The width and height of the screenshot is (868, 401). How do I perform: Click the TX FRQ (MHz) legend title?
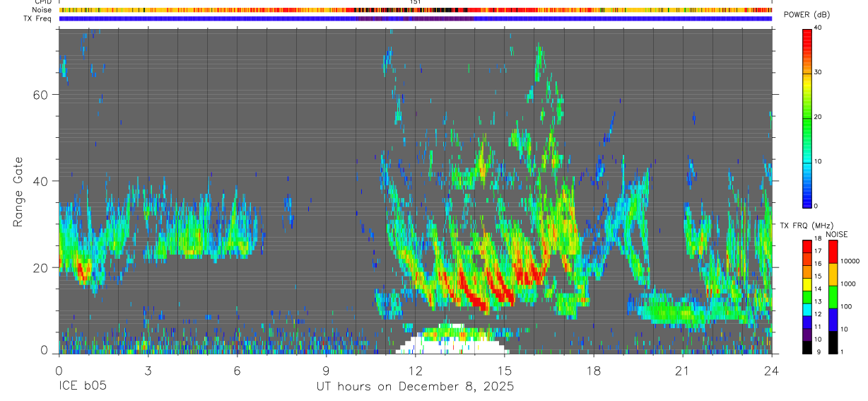[x=806, y=226]
